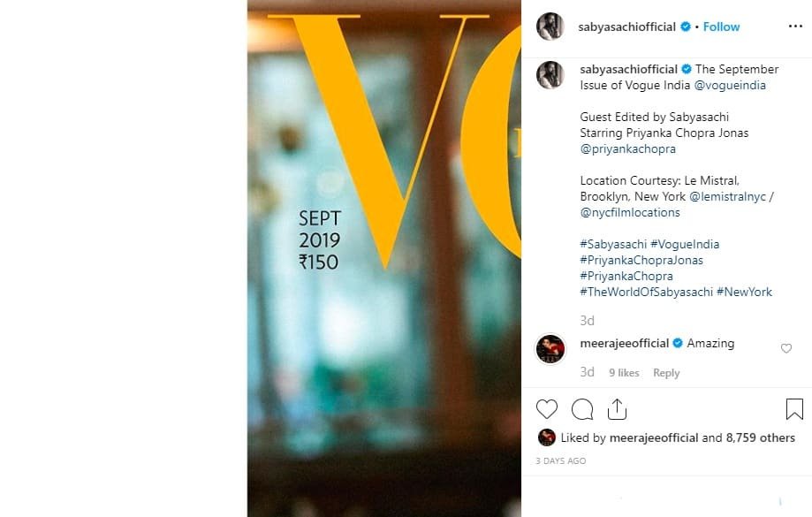Open meerajeeofficial commenter avatar
812x517 pixels.
[550, 349]
